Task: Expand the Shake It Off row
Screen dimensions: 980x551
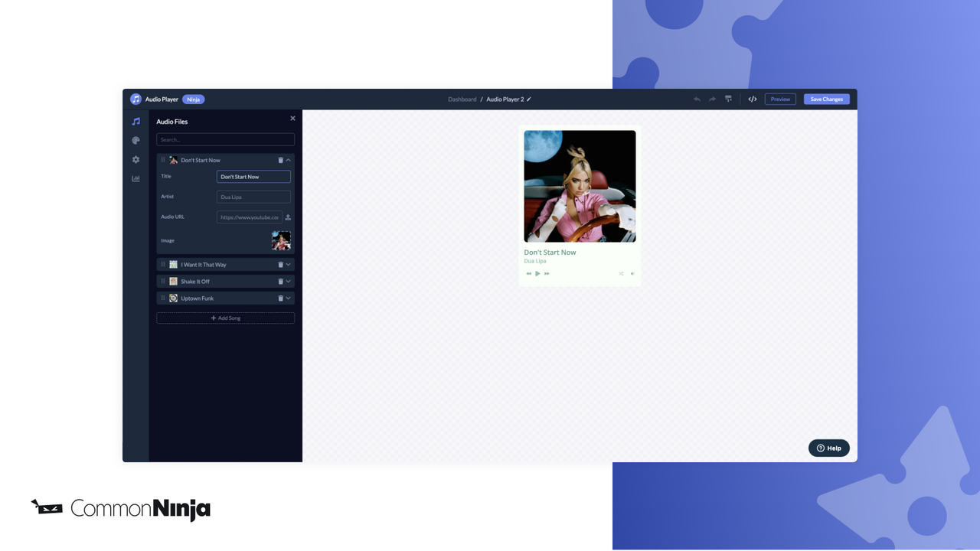Action: click(289, 281)
